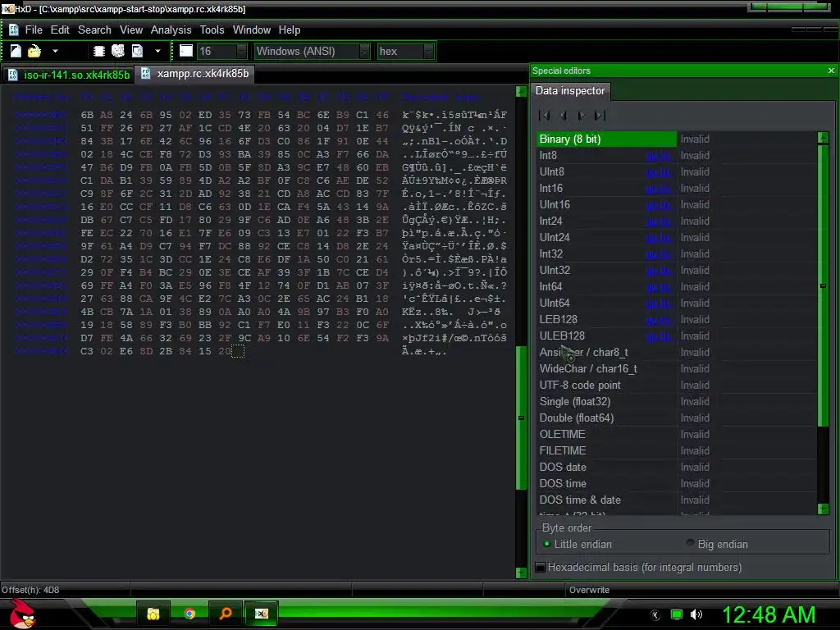The height and width of the screenshot is (630, 840).
Task: Click go to link for UInt64
Action: [658, 304]
